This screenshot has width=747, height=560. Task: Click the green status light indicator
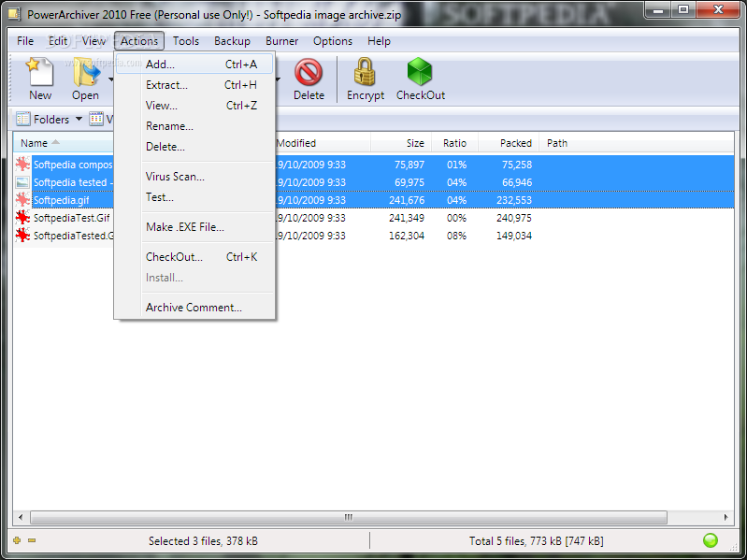tap(711, 540)
